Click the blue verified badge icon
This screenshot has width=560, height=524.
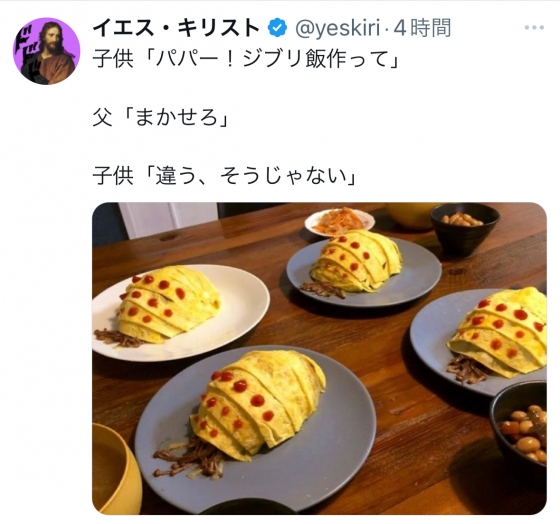pyautogui.click(x=278, y=28)
